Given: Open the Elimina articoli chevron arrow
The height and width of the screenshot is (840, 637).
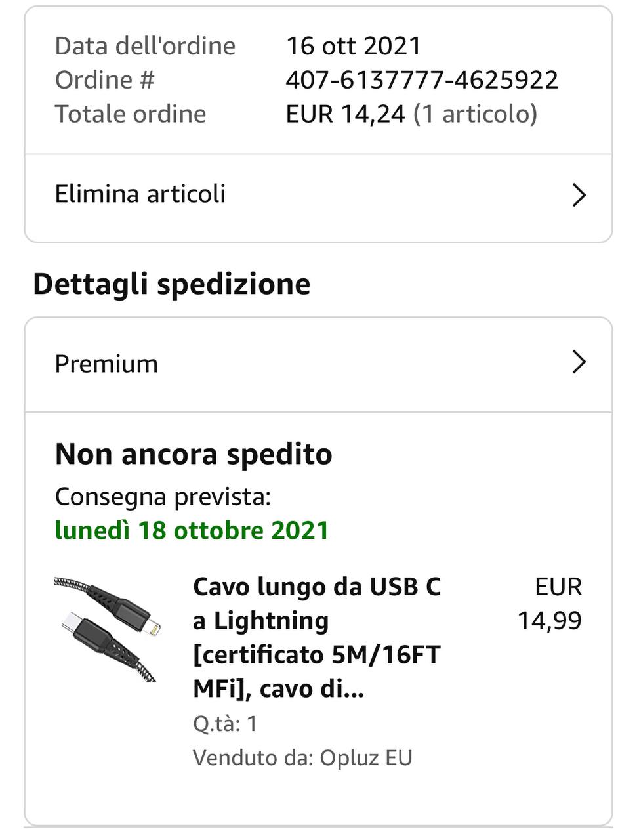Looking at the screenshot, I should 579,195.
